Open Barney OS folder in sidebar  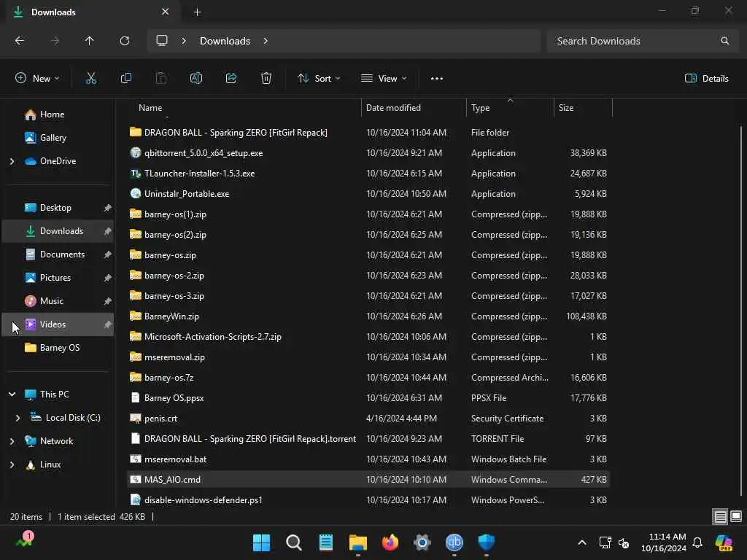tap(58, 348)
